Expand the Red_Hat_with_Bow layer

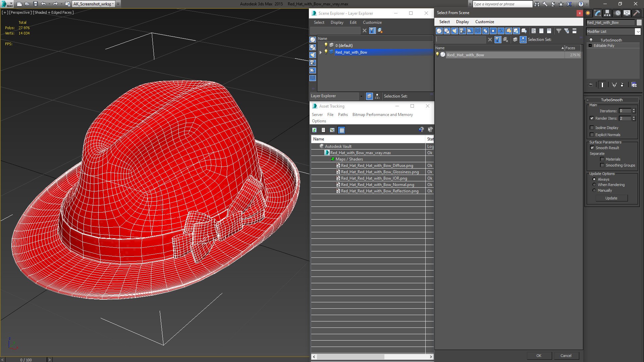pos(321,52)
